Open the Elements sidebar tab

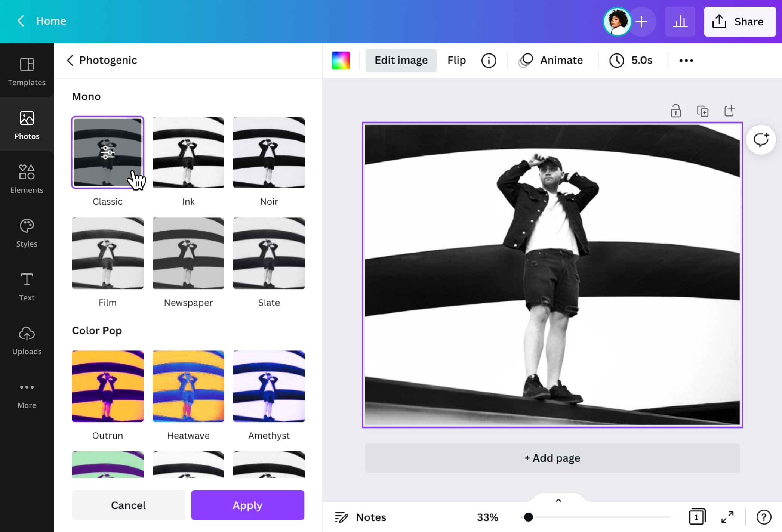tap(27, 178)
